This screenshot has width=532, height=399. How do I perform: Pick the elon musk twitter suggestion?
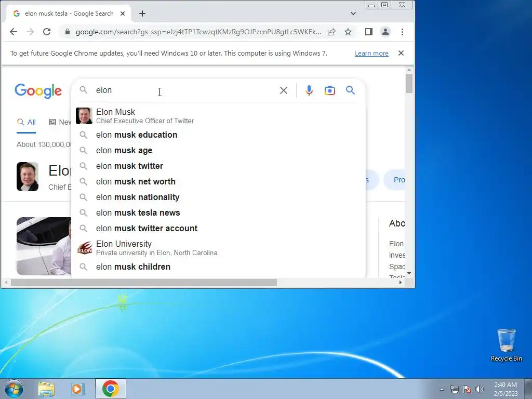pyautogui.click(x=219, y=166)
